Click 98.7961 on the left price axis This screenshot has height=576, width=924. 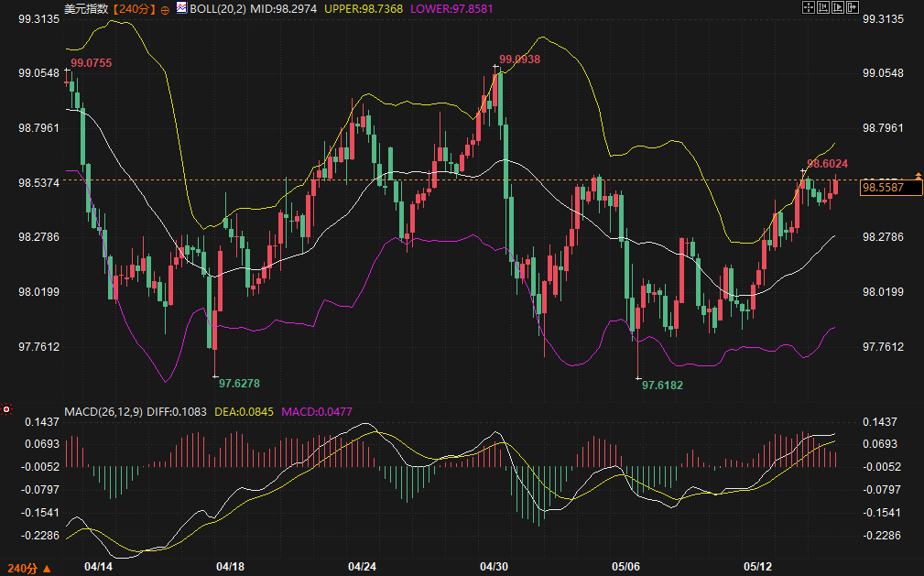pyautogui.click(x=38, y=128)
